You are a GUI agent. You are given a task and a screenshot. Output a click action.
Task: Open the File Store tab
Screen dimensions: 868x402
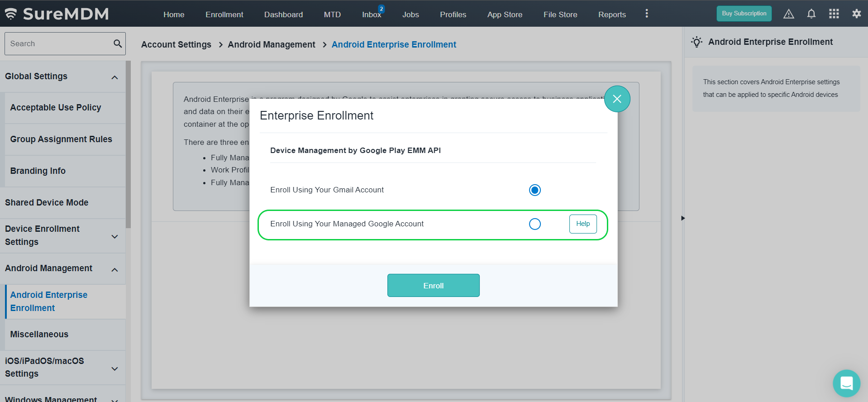coord(560,14)
